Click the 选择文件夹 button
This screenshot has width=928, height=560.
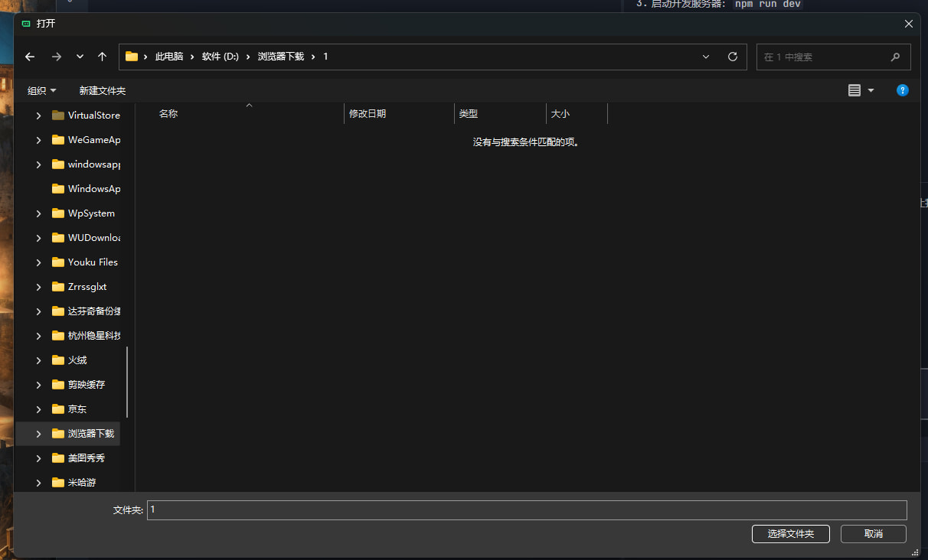pyautogui.click(x=790, y=533)
